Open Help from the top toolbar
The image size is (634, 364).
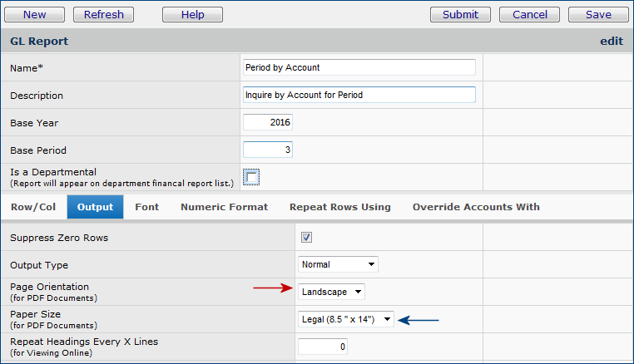[192, 14]
